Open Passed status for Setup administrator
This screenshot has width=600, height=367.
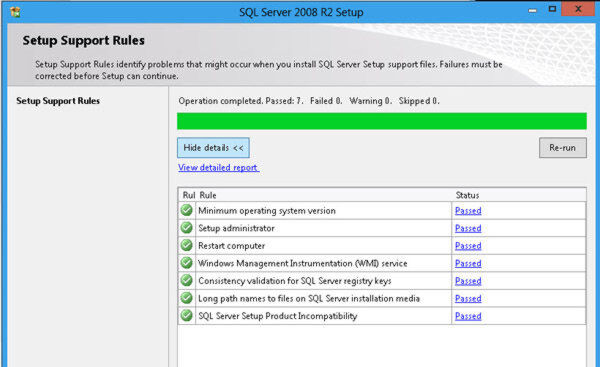click(x=468, y=228)
